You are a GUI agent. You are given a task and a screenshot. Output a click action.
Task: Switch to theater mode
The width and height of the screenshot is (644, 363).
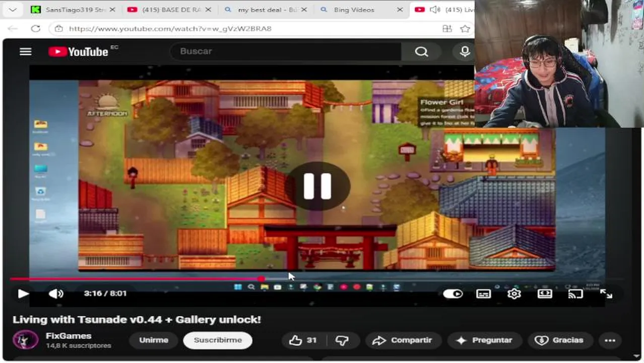click(x=545, y=293)
